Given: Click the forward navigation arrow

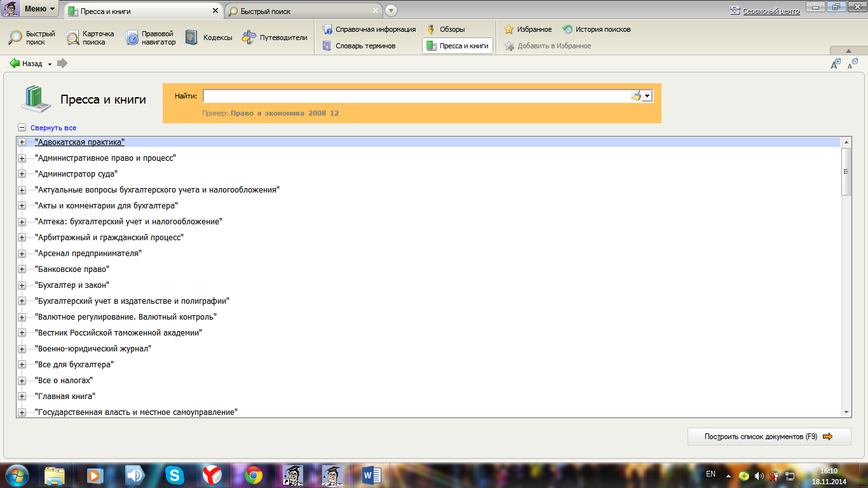Looking at the screenshot, I should [x=62, y=64].
